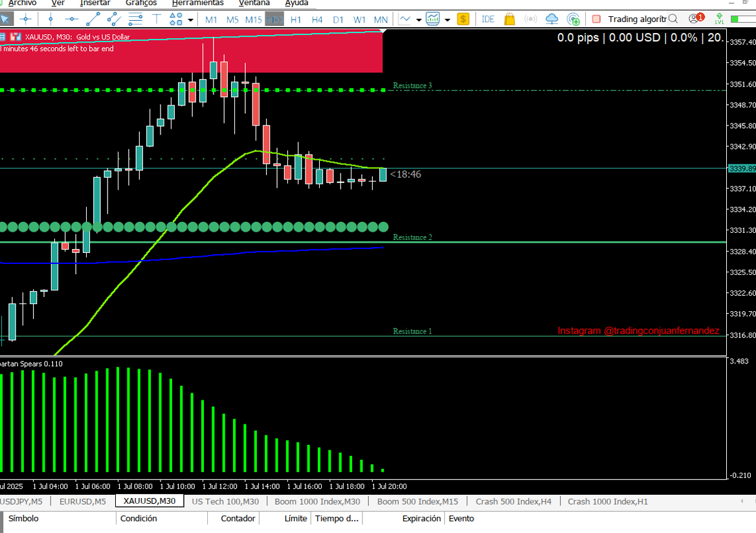Screen dimensions: 756x533
Task: Open the Herramientas menu
Action: 197,3
